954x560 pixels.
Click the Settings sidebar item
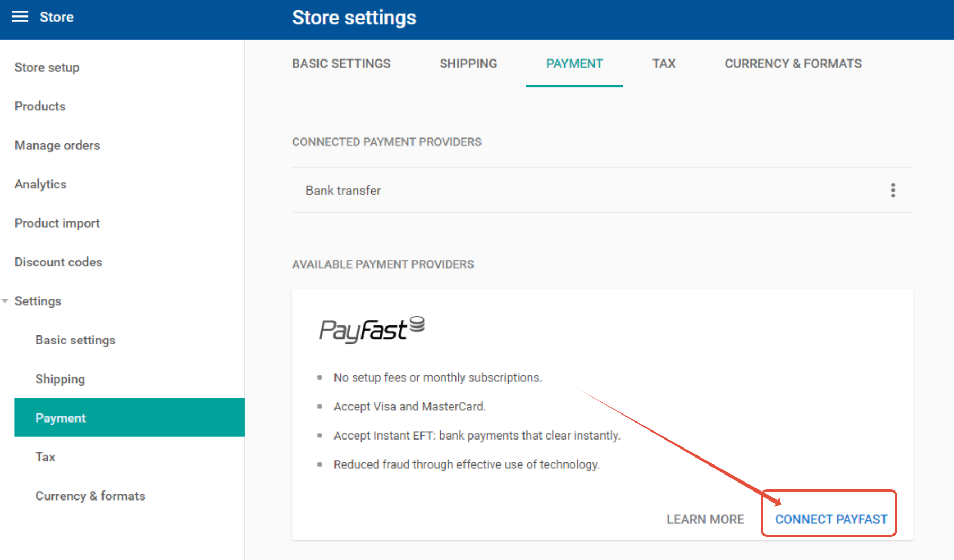38,301
